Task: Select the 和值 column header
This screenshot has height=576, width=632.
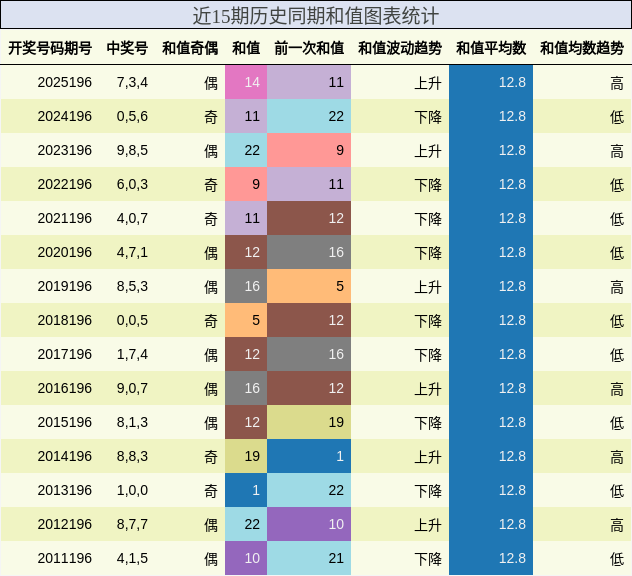Action: pos(246,48)
